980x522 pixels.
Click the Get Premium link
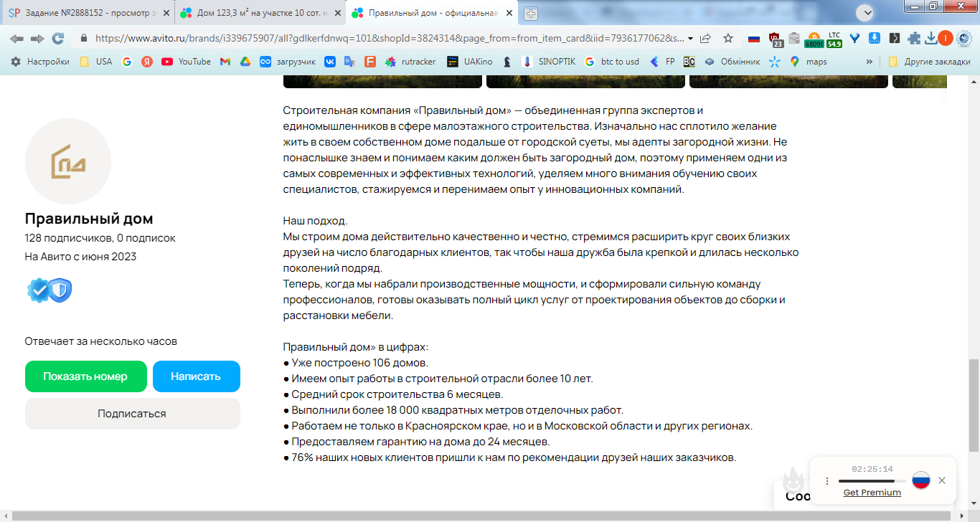pyautogui.click(x=872, y=493)
